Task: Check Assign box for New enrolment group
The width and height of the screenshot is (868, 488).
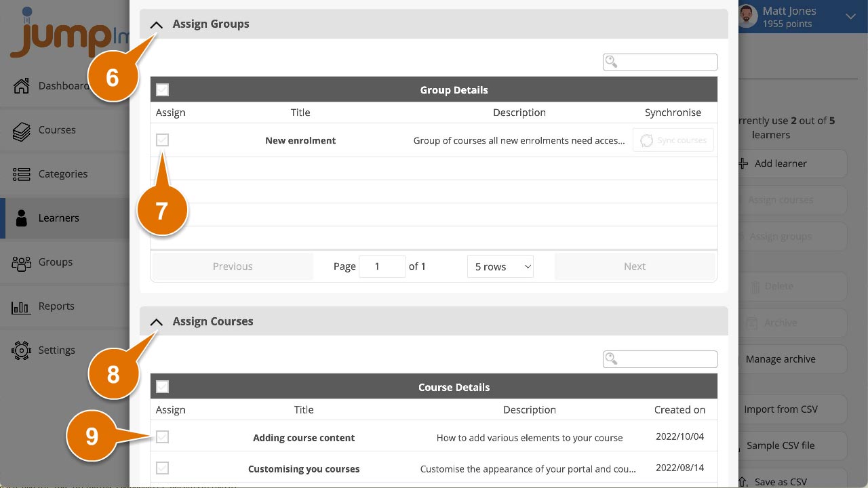Action: point(162,140)
